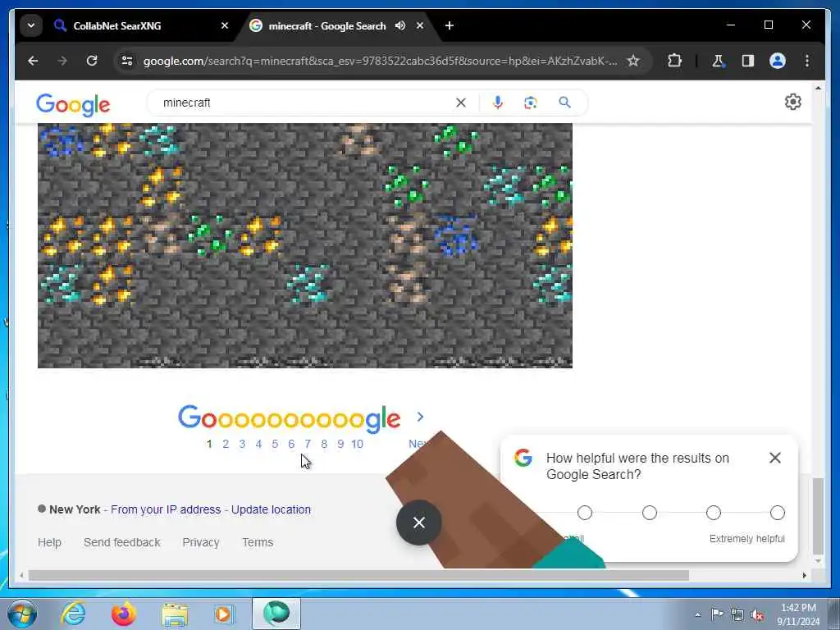Open Chrome three-dot menu
The height and width of the screenshot is (630, 840).
click(x=807, y=61)
